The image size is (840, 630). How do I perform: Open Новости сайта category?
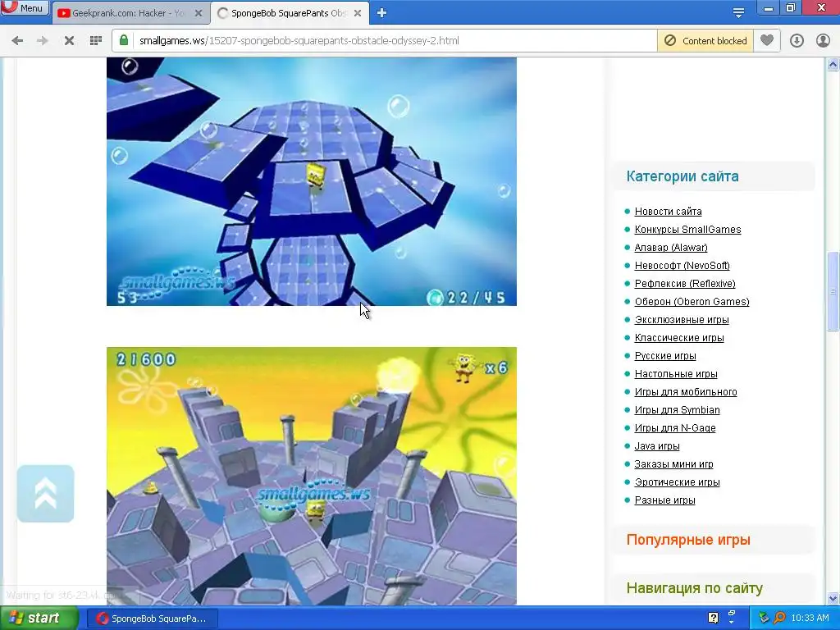click(x=668, y=212)
